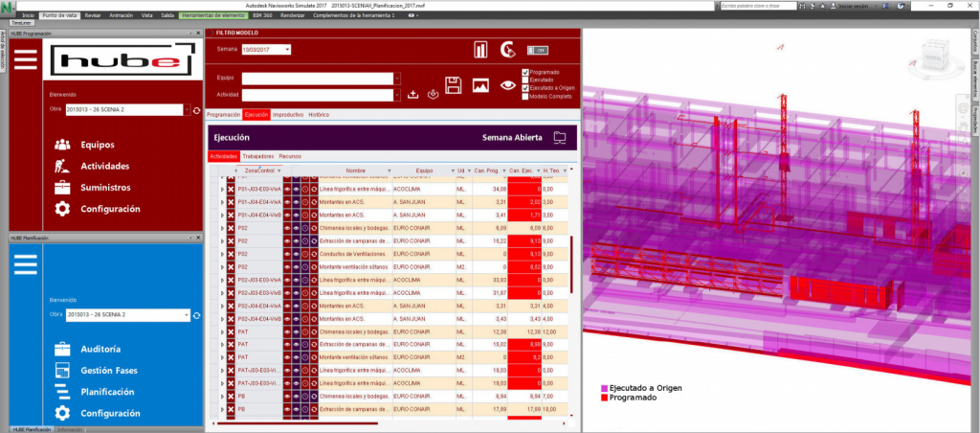Open Planificación in the blue panel
Screen dimensions: 980x433
coord(107,392)
